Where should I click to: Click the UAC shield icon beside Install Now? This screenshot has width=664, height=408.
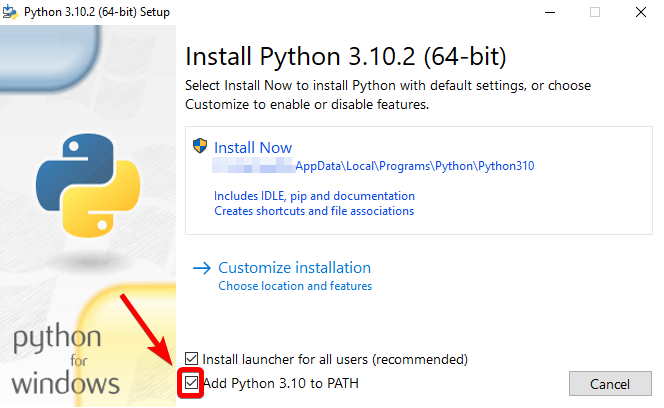click(x=199, y=146)
